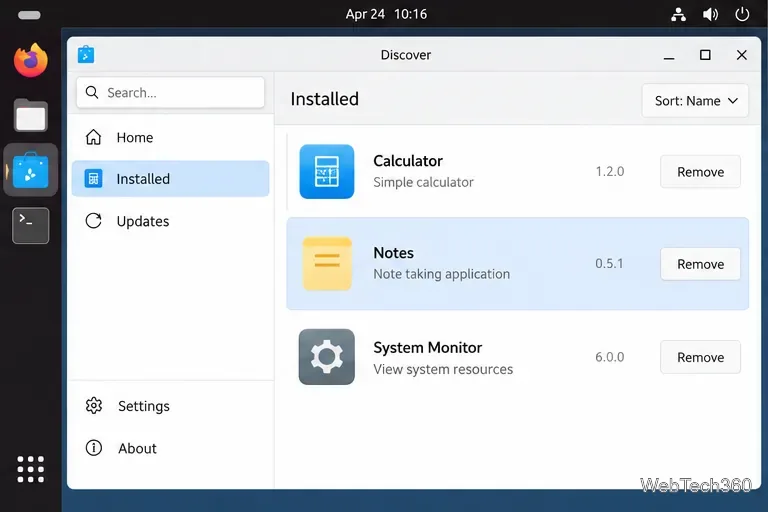Remove the System Monitor app
This screenshot has width=768, height=512.
(x=700, y=357)
